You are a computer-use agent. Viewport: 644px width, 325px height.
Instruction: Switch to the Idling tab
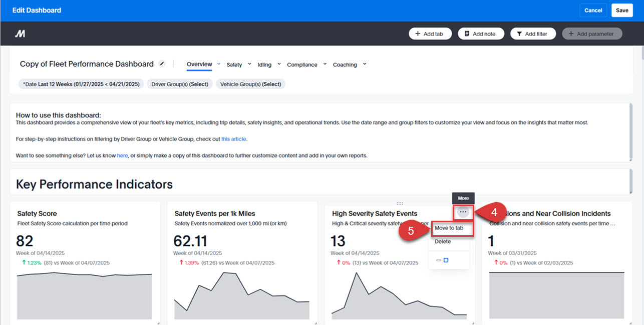pos(264,65)
